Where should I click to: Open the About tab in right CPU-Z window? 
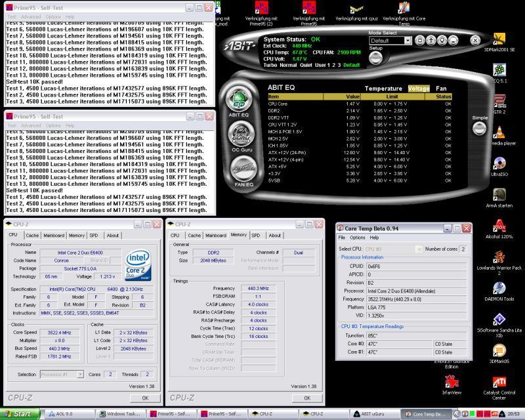coord(274,236)
